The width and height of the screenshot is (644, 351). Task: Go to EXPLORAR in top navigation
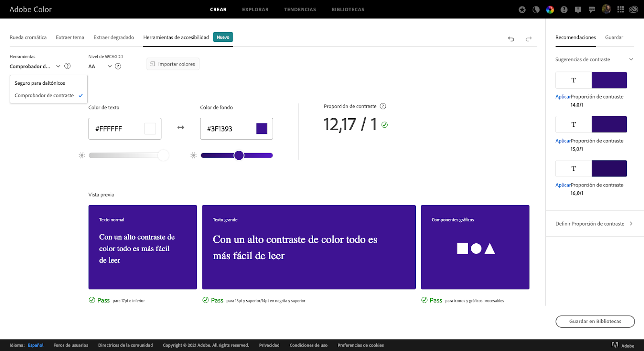(x=255, y=10)
